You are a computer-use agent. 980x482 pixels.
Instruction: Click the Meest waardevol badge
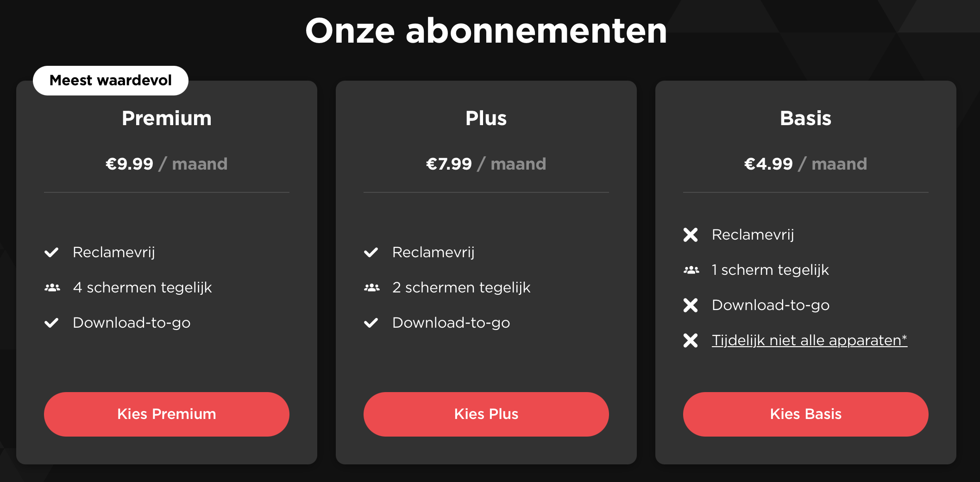point(111,81)
